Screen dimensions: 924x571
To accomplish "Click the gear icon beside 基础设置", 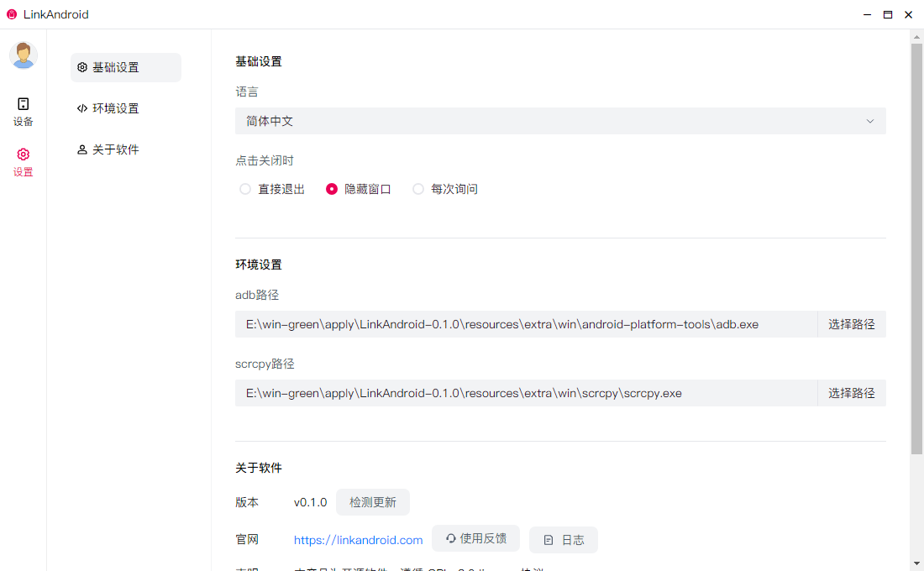I will [x=82, y=67].
